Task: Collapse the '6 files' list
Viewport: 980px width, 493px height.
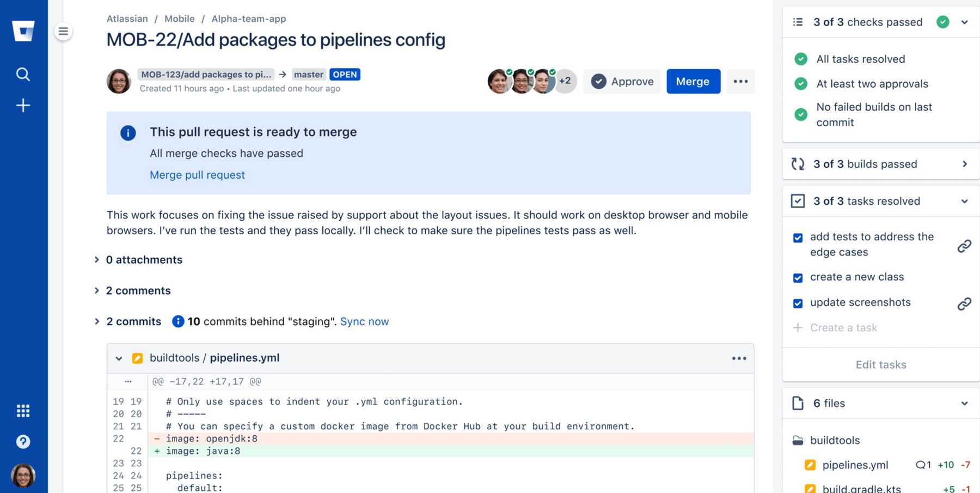Action: (x=965, y=403)
